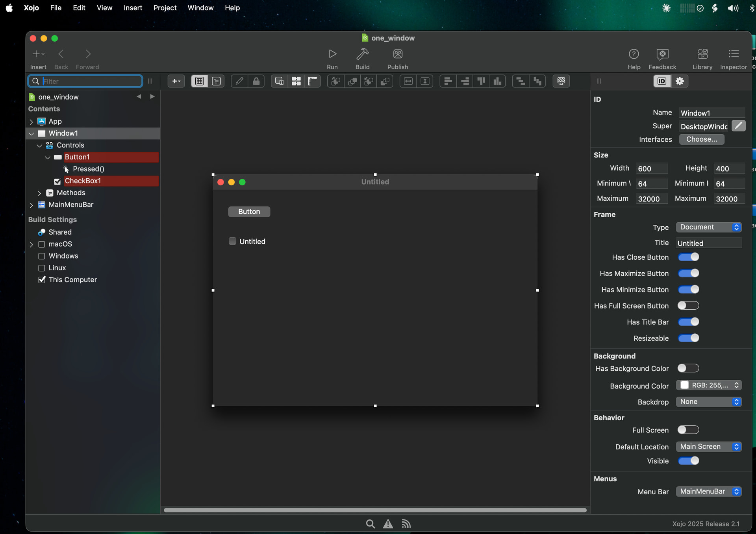Open the Window menu
756x534 pixels.
pos(200,8)
